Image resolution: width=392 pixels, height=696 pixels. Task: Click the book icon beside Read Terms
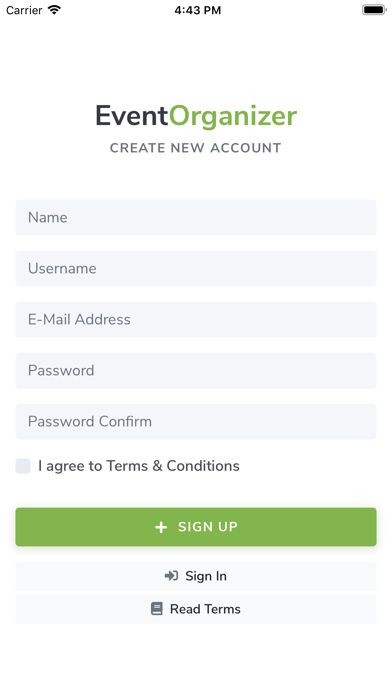[x=157, y=609]
